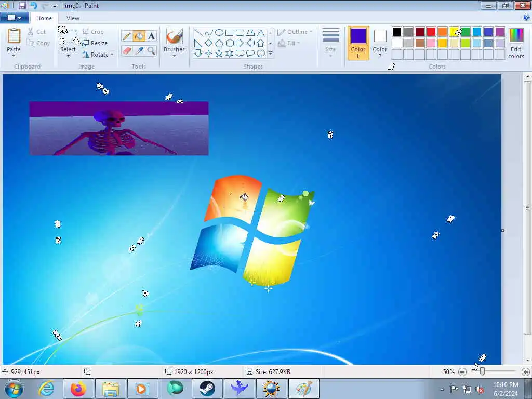Choose the Right triangle shape
The image size is (532, 399).
point(198,43)
